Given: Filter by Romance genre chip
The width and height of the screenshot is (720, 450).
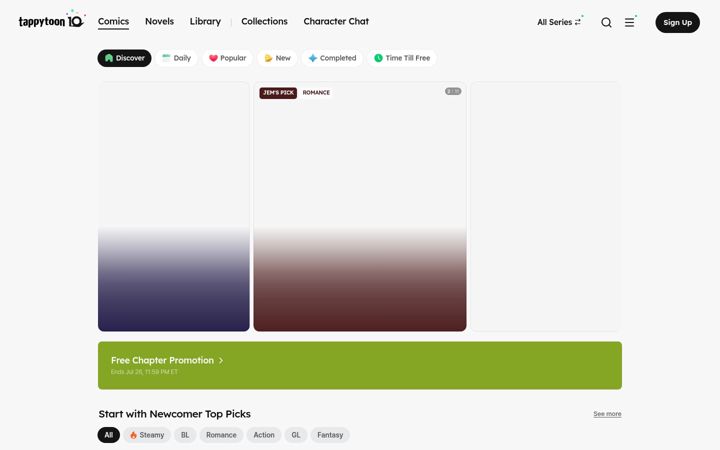Looking at the screenshot, I should click(x=221, y=435).
